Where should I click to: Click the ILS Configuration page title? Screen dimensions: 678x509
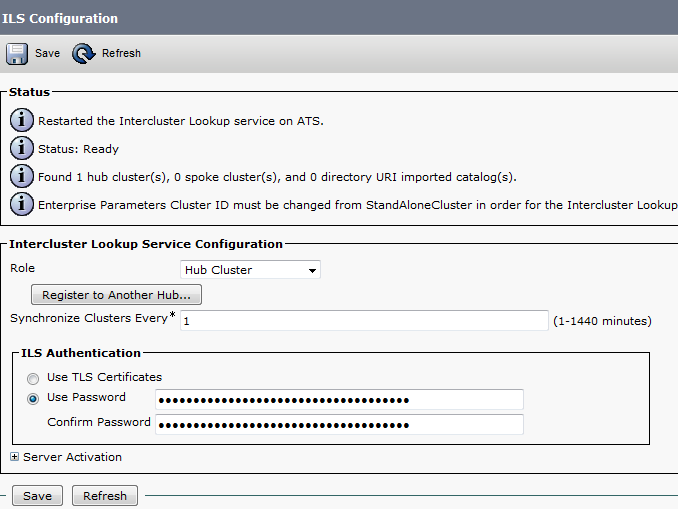click(60, 18)
